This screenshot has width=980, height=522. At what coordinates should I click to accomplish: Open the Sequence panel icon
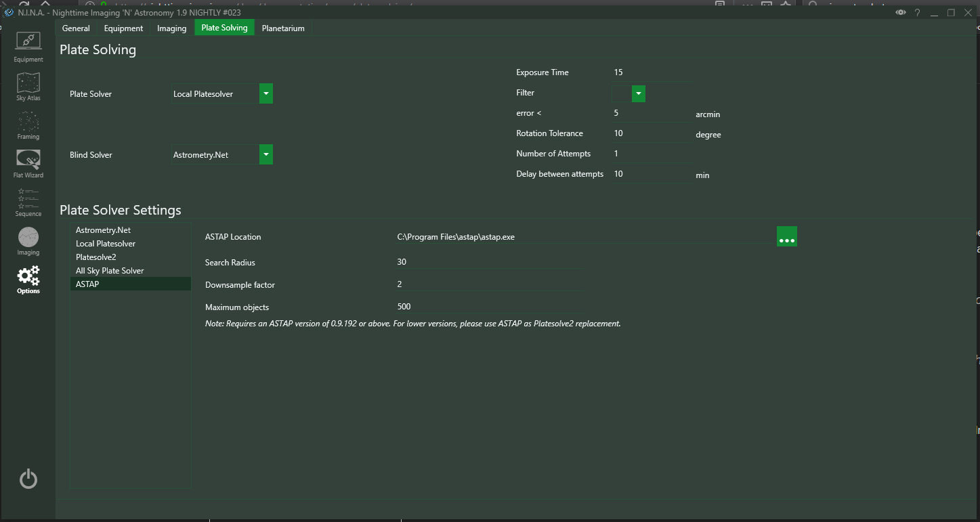(x=28, y=202)
